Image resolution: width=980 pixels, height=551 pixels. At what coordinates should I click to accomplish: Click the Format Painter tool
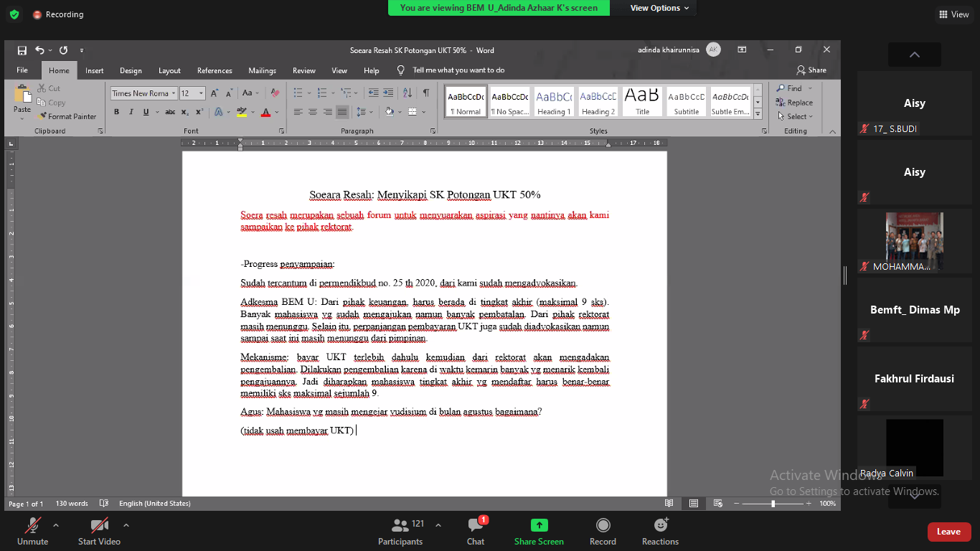click(67, 116)
